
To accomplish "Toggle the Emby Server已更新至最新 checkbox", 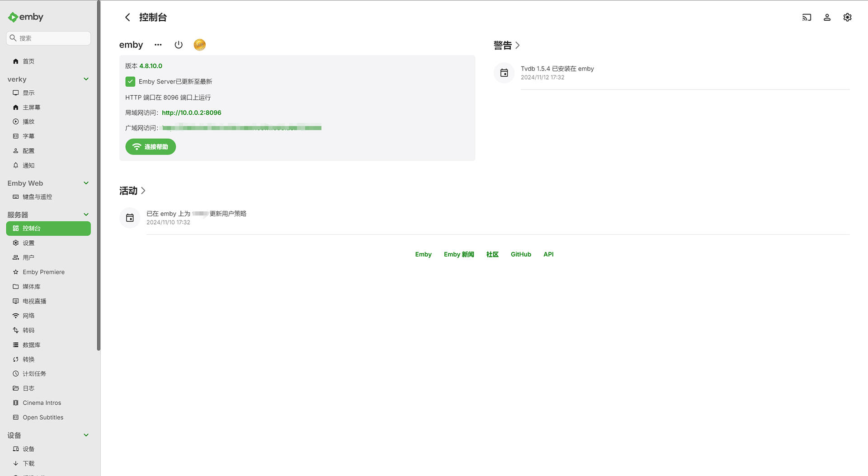I will pos(130,81).
